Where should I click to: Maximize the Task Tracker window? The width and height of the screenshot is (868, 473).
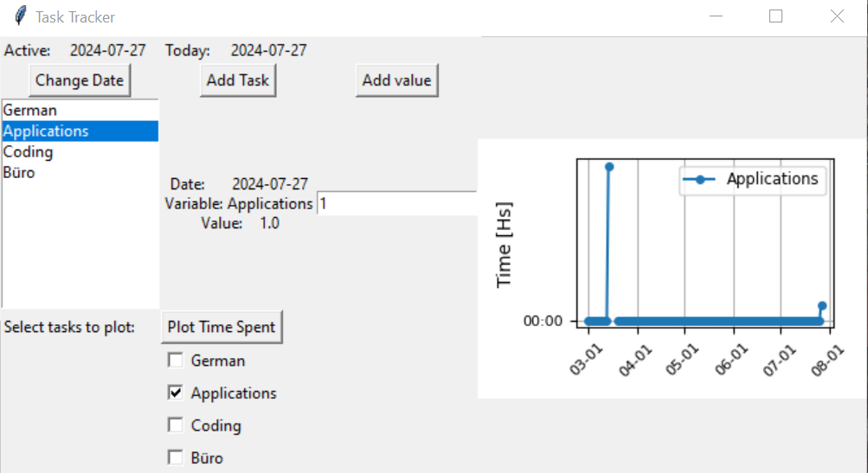click(x=776, y=16)
